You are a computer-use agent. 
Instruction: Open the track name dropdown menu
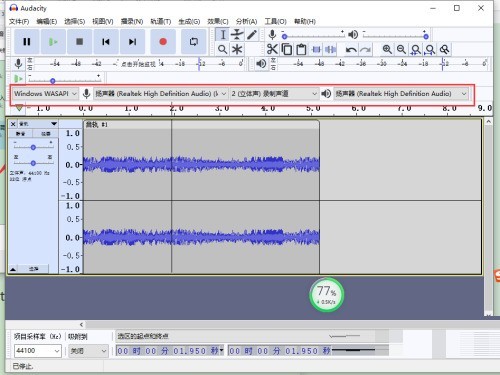pyautogui.click(x=37, y=124)
